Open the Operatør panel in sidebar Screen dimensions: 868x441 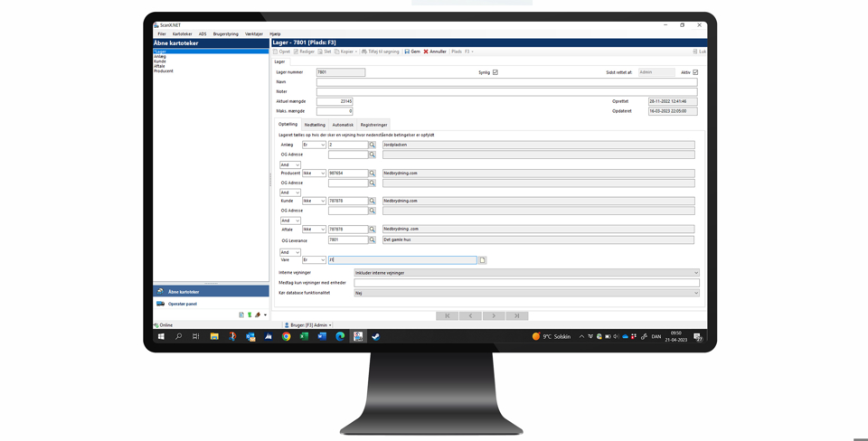pos(183,304)
